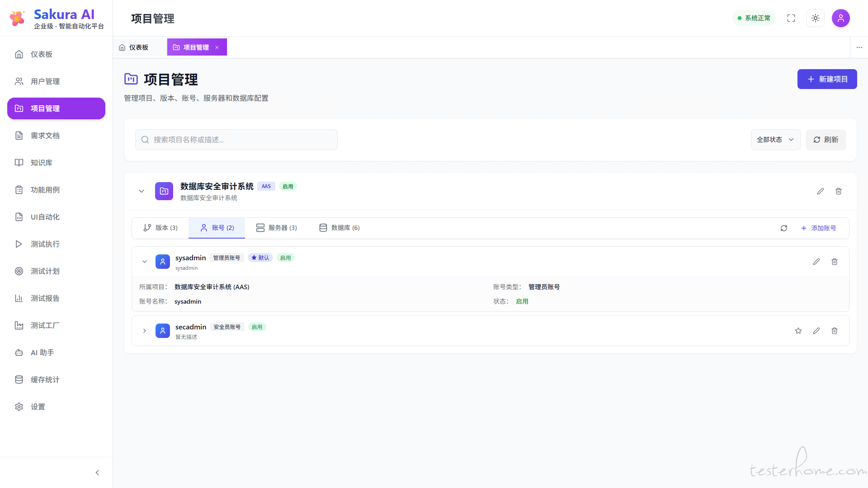The height and width of the screenshot is (488, 868).
Task: Delete the 数据库安全审计系统 project via trash icon
Action: click(839, 191)
